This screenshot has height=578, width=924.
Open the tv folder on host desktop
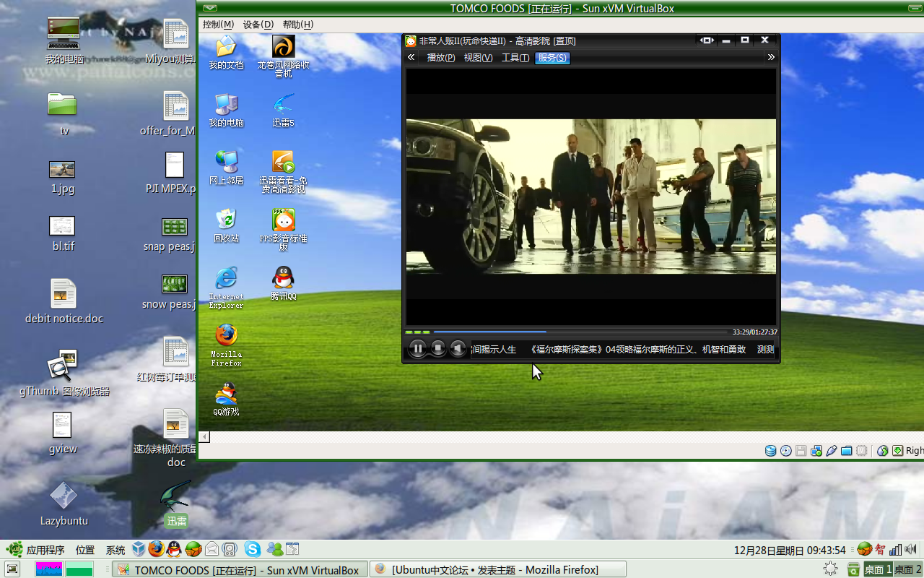63,113
